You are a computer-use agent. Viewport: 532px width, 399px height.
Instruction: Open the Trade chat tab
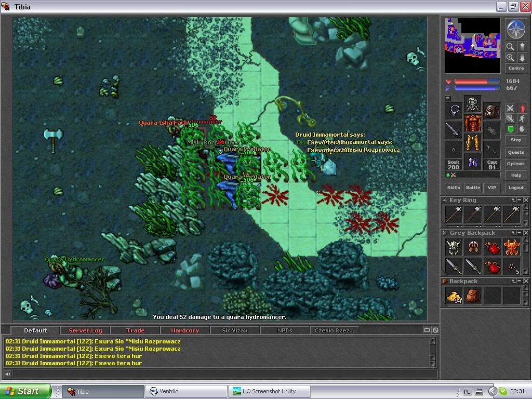click(135, 330)
